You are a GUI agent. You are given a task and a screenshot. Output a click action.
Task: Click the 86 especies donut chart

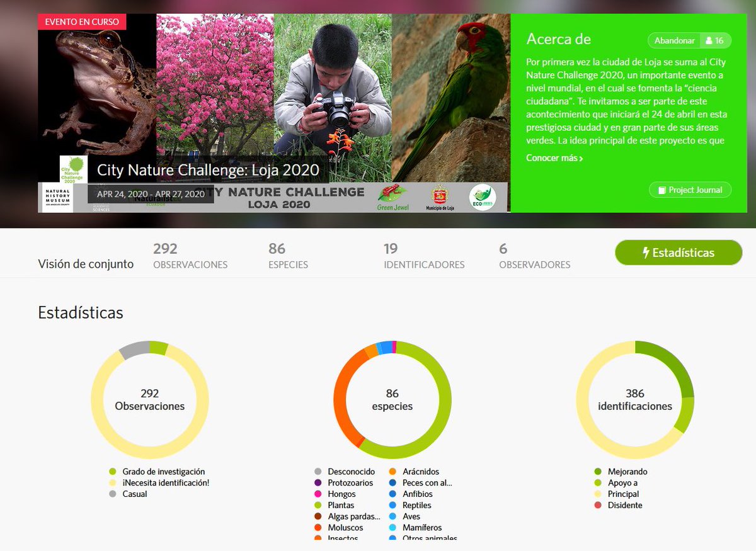tap(392, 400)
